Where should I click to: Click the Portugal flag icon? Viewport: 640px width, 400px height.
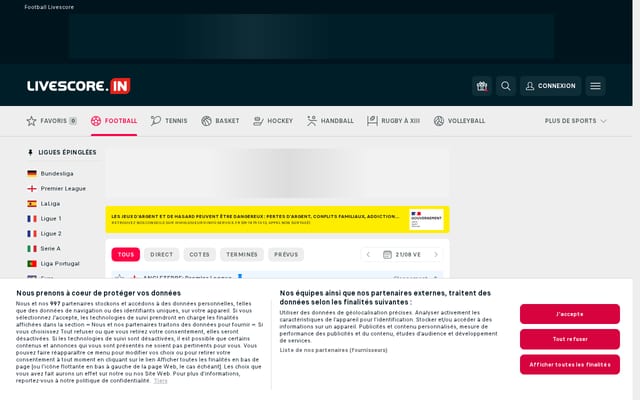click(32, 264)
